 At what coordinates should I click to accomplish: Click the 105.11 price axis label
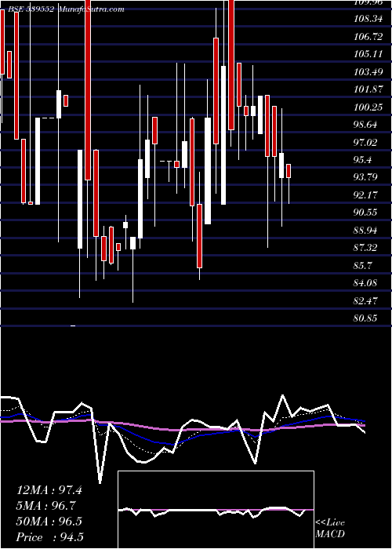[368, 54]
